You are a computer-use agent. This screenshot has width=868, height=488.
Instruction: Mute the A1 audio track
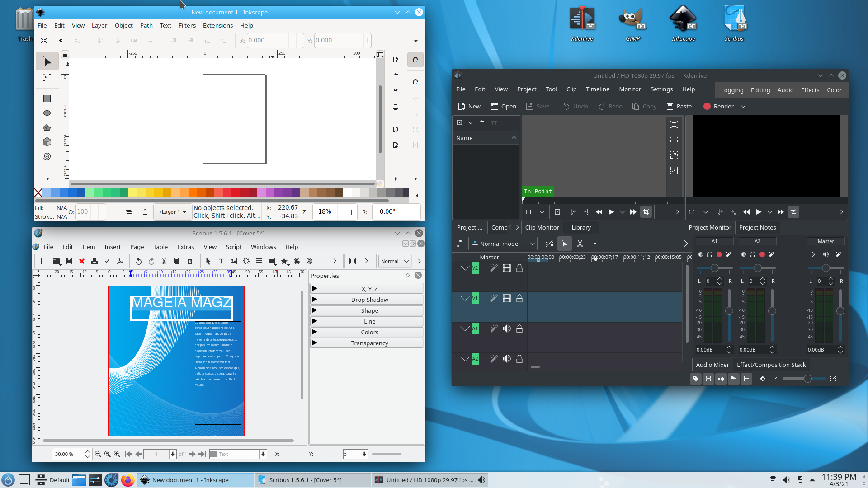coord(507,328)
